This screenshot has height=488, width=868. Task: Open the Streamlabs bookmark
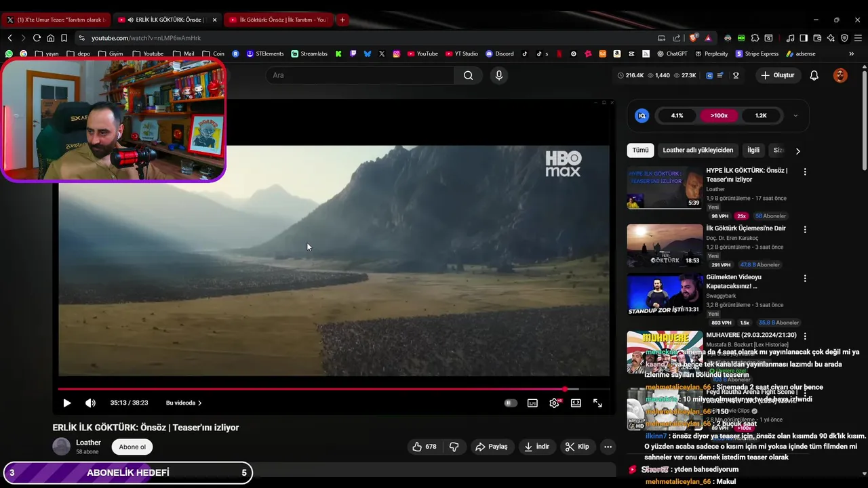(x=309, y=54)
